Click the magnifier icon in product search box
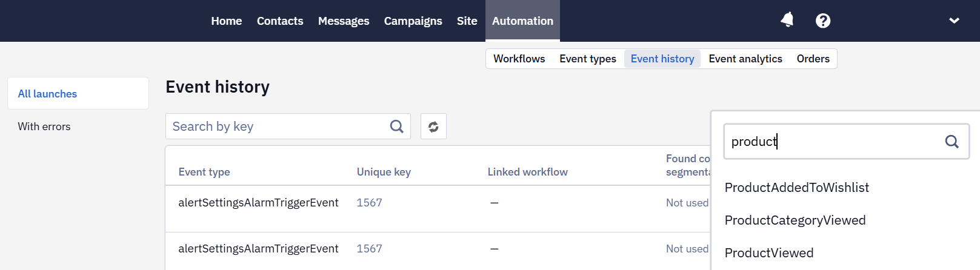This screenshot has height=270, width=980. [952, 142]
